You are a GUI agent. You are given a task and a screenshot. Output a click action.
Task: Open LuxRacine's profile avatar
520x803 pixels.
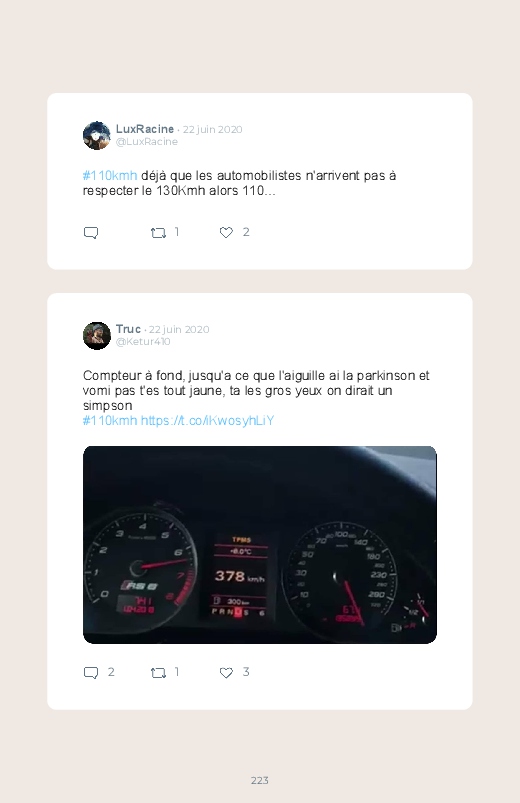point(97,136)
